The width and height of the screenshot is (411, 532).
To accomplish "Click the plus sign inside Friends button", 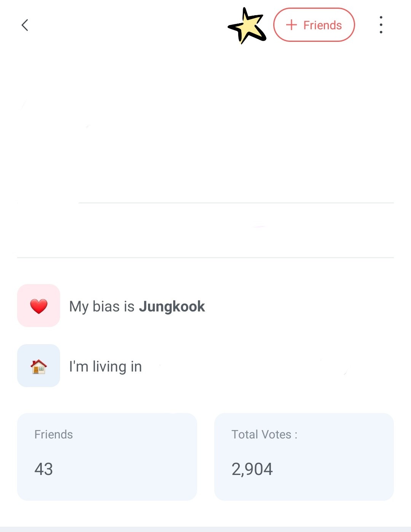I will (x=291, y=25).
